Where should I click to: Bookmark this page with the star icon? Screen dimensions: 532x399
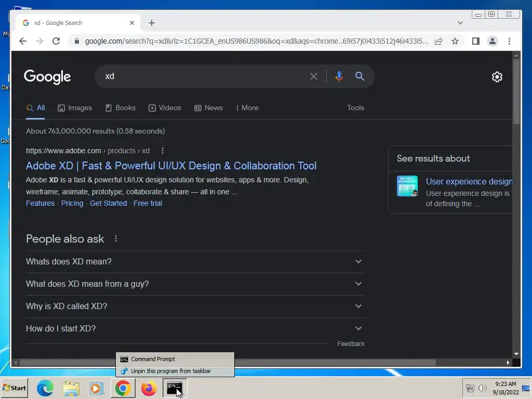tap(455, 41)
